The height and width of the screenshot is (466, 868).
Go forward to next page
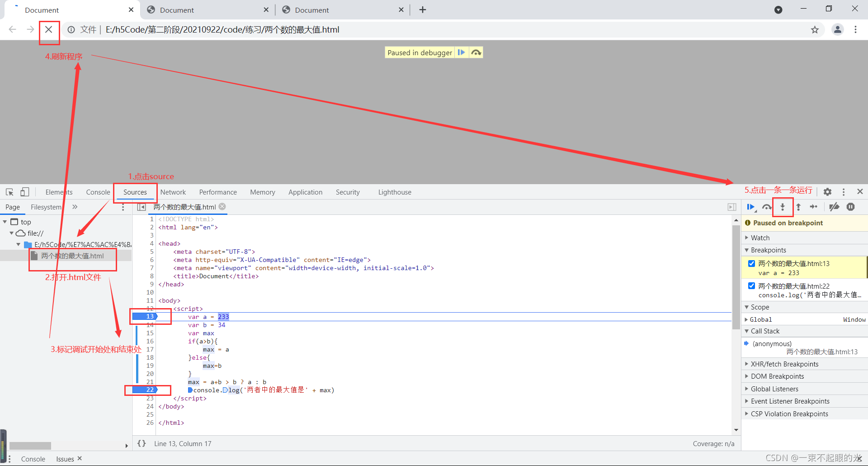tap(30, 30)
